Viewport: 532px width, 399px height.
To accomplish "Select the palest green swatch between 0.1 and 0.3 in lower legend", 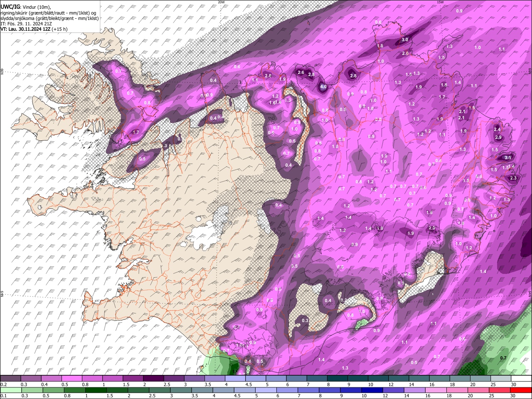I will [10, 390].
